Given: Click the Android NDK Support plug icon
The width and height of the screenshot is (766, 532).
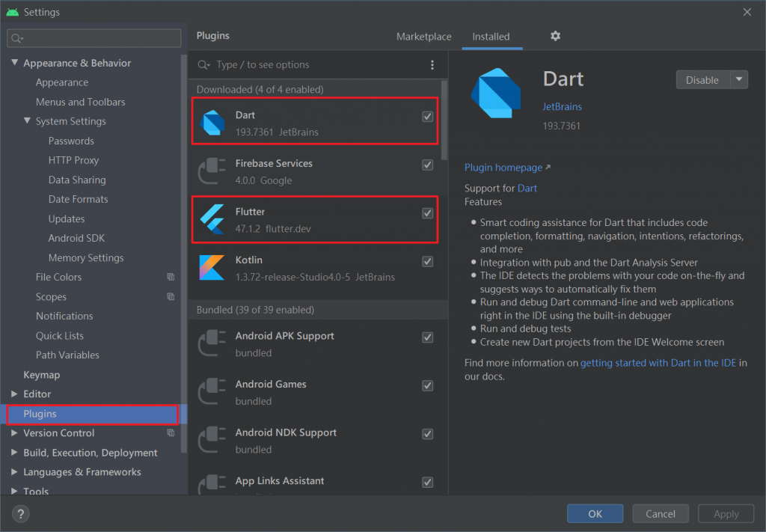Looking at the screenshot, I should (x=212, y=440).
